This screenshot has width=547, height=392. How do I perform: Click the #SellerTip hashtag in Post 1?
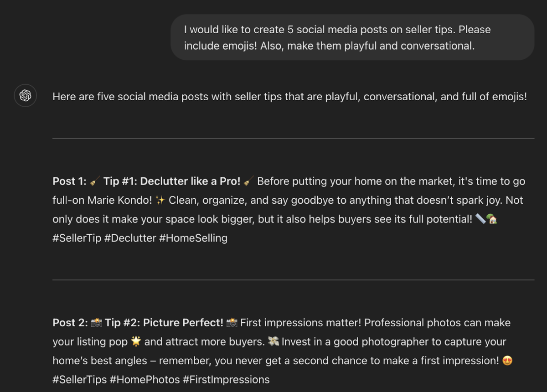coord(77,238)
